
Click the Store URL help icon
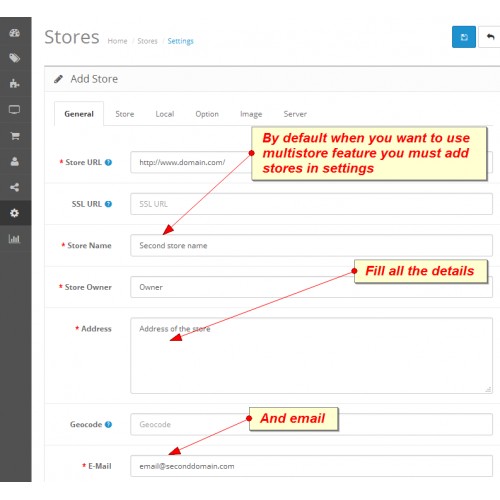pos(108,162)
